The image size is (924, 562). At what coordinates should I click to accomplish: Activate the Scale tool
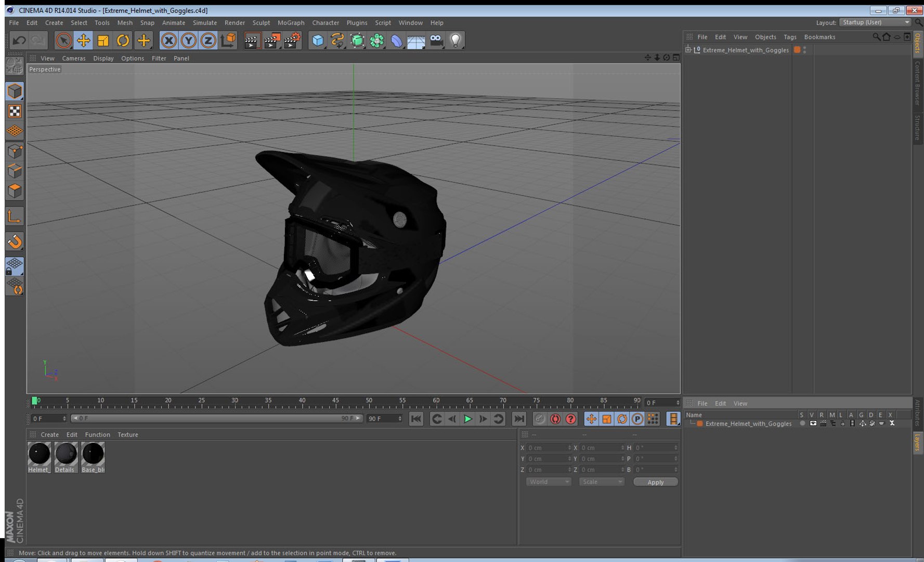[x=103, y=40]
